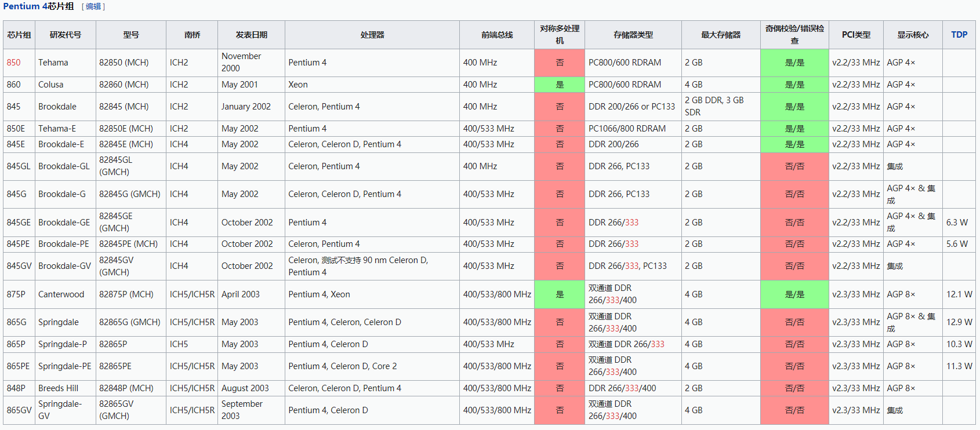Click red 333 link in 845GE row

pyautogui.click(x=631, y=223)
